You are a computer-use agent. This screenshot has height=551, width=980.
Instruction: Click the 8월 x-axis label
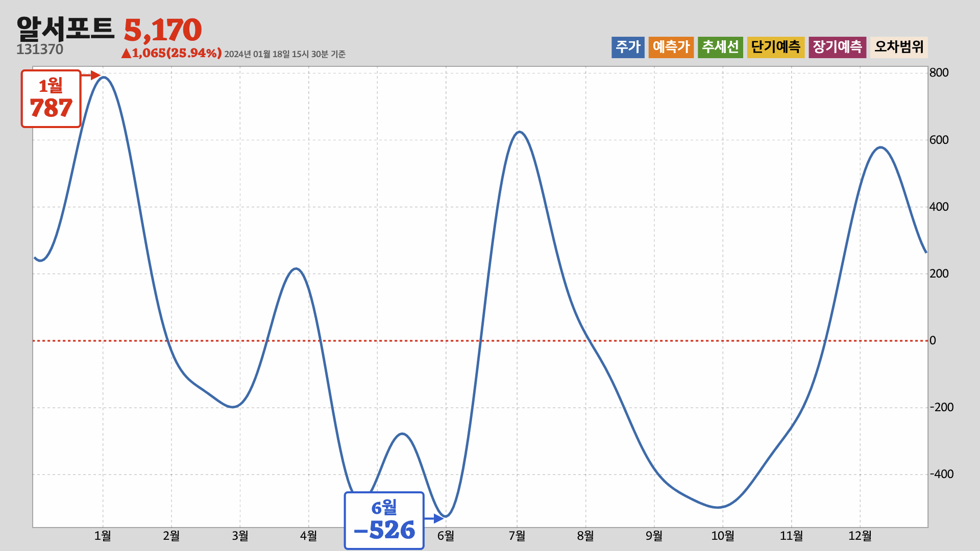pos(585,536)
